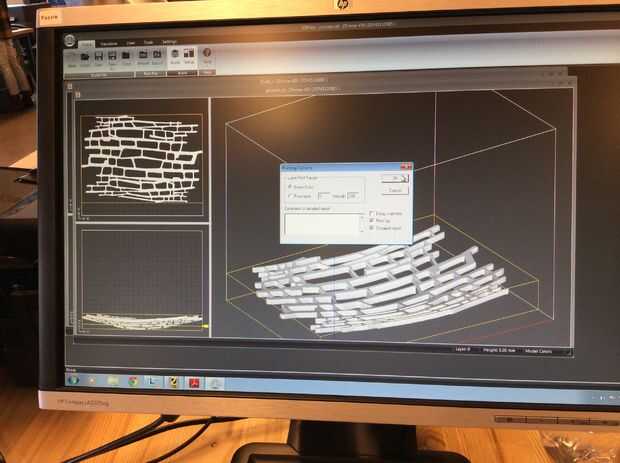Select the 'From layer' radio option
620x463 pixels.
coord(291,196)
